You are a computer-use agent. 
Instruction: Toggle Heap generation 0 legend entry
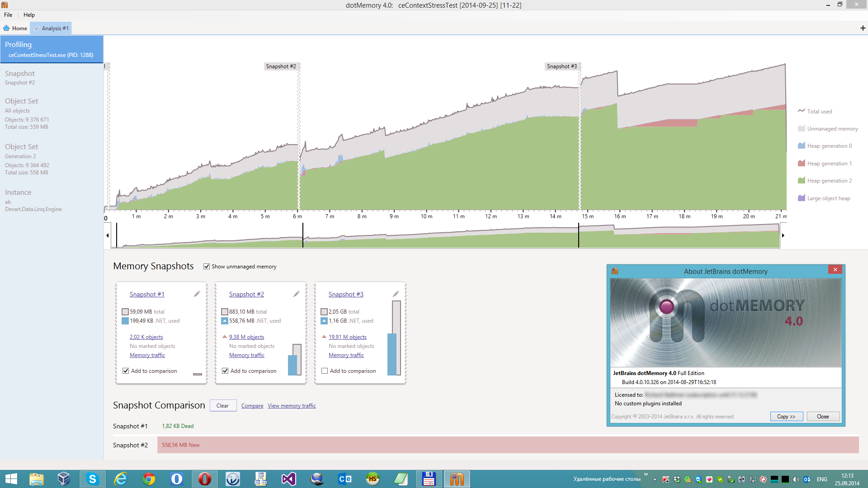point(825,146)
